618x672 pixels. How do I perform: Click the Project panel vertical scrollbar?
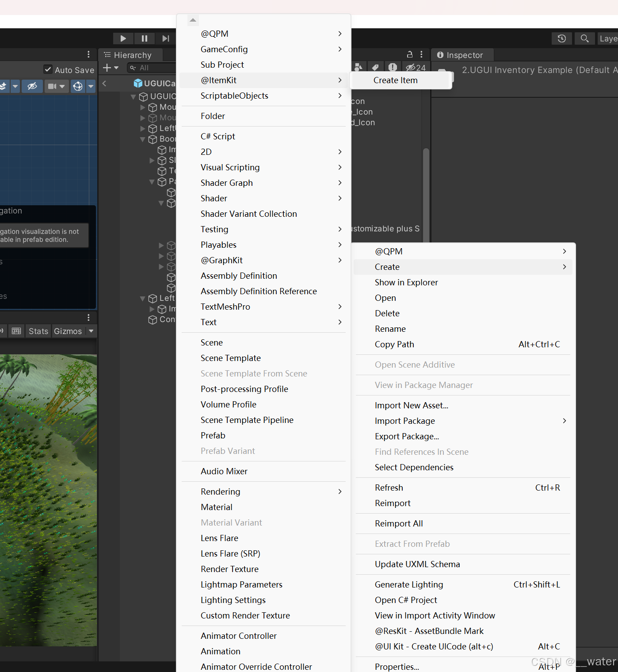tap(426, 195)
